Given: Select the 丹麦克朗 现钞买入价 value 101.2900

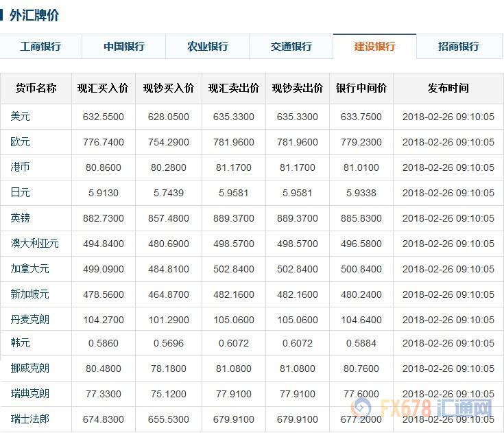Looking at the screenshot, I should pyautogui.click(x=169, y=320).
